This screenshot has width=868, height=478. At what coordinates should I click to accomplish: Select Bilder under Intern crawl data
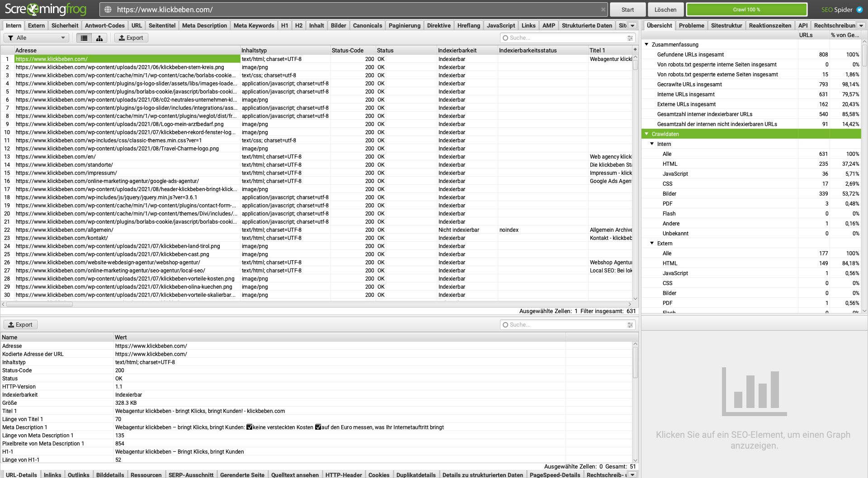[751, 194]
